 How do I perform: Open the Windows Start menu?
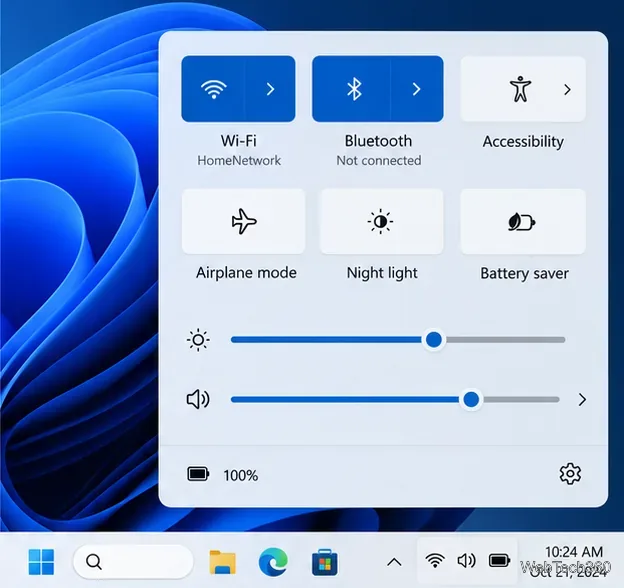tap(41, 562)
